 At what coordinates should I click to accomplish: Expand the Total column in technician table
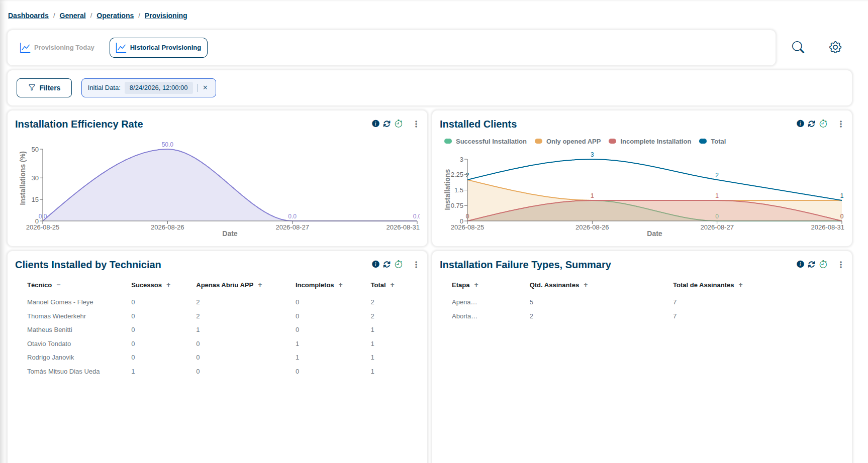(x=393, y=285)
